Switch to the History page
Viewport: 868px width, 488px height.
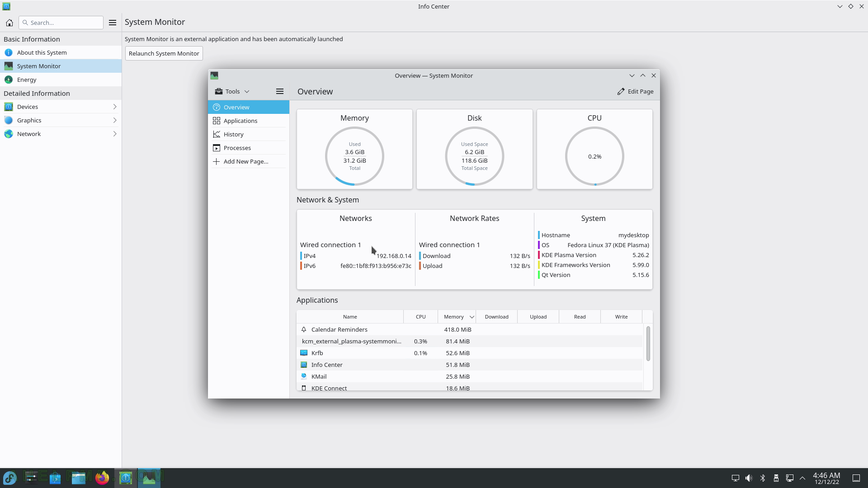[249, 134]
